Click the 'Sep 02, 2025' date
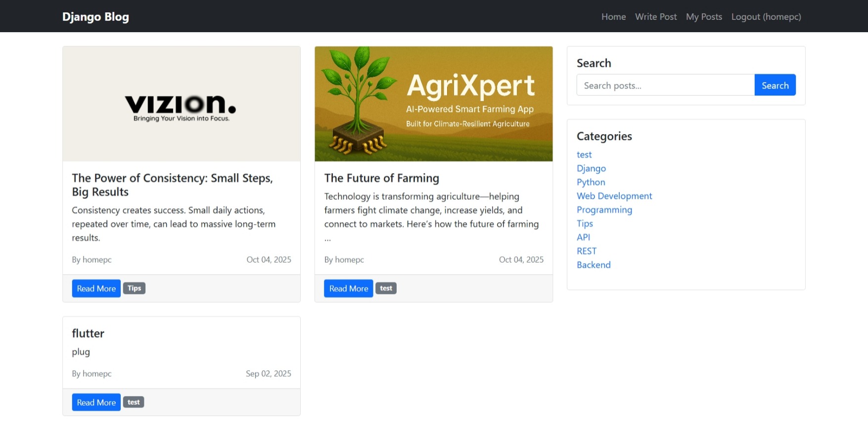 click(x=269, y=374)
